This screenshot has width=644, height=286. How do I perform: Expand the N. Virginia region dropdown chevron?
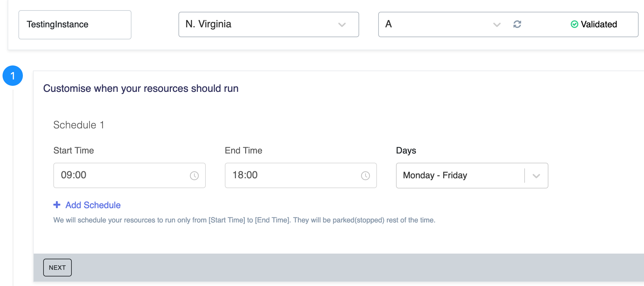tap(342, 25)
